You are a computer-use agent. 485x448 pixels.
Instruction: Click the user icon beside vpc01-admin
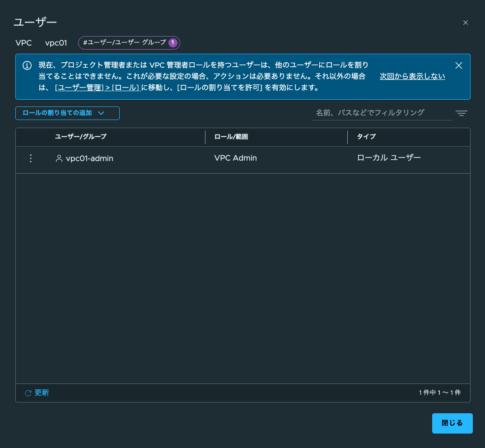tap(59, 158)
